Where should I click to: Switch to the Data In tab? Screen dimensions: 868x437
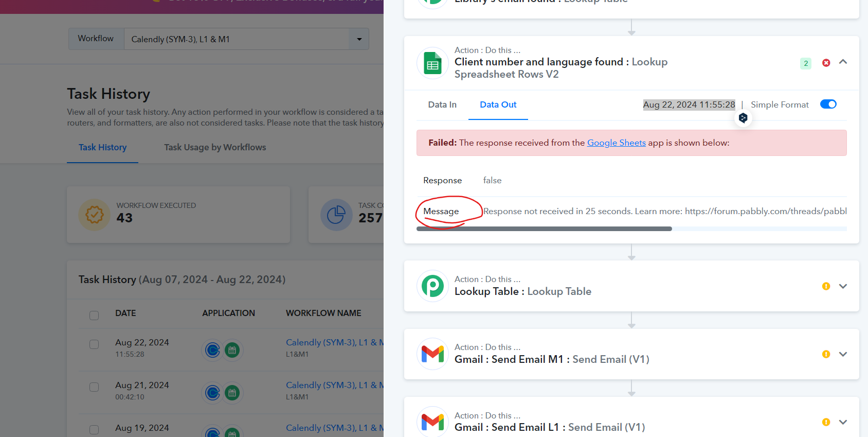pyautogui.click(x=442, y=104)
